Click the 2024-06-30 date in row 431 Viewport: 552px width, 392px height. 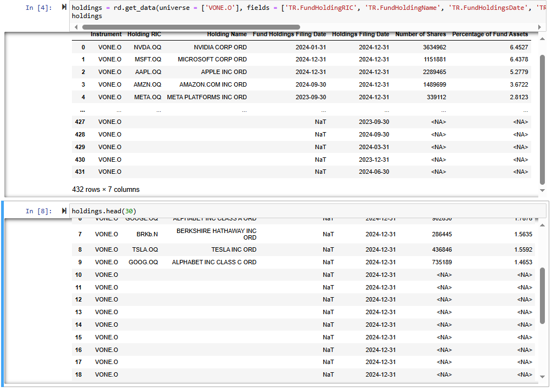(374, 172)
